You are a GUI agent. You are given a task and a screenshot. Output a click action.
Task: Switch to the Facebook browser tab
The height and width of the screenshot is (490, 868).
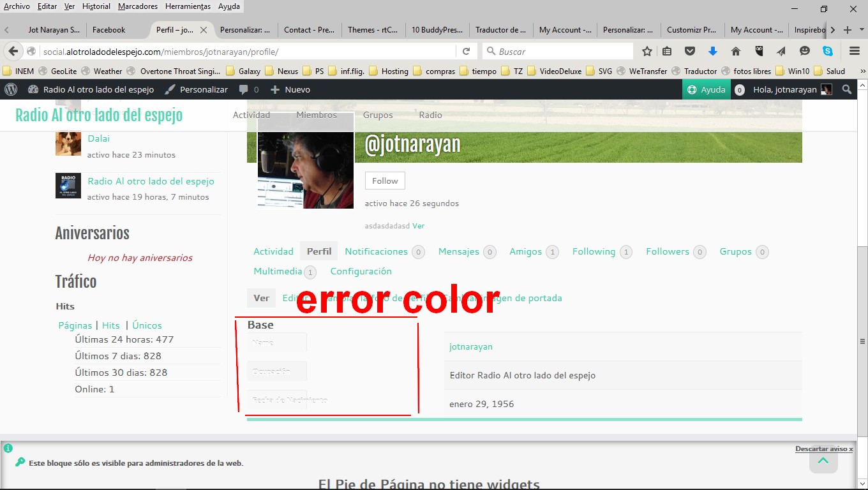tap(109, 30)
